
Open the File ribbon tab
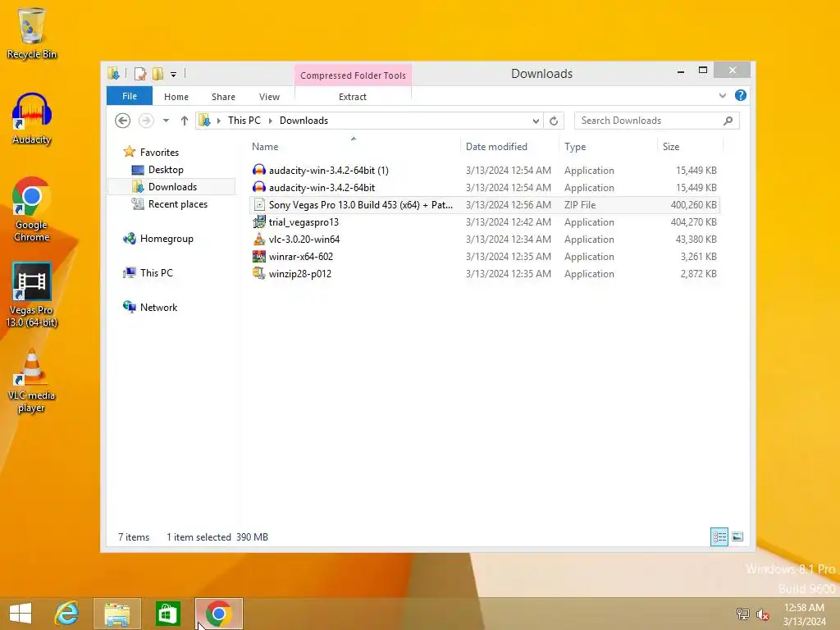(130, 96)
